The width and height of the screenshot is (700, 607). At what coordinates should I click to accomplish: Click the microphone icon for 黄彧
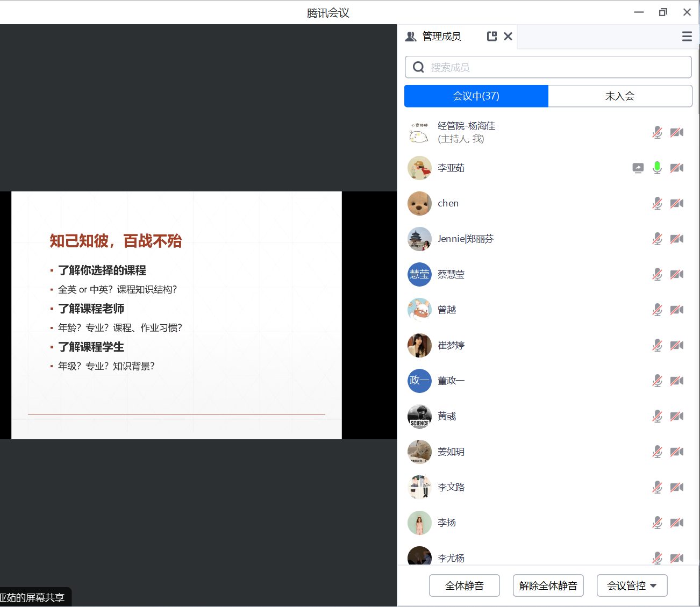657,416
